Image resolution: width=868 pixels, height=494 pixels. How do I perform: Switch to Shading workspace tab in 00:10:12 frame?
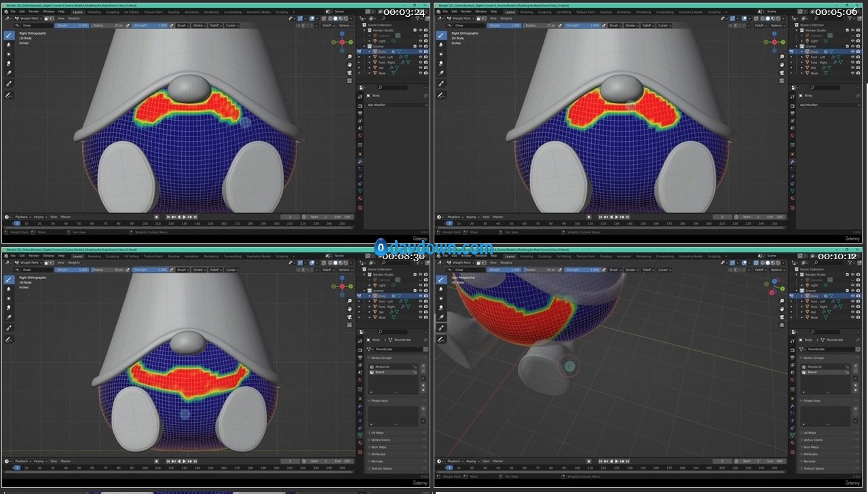[607, 256]
